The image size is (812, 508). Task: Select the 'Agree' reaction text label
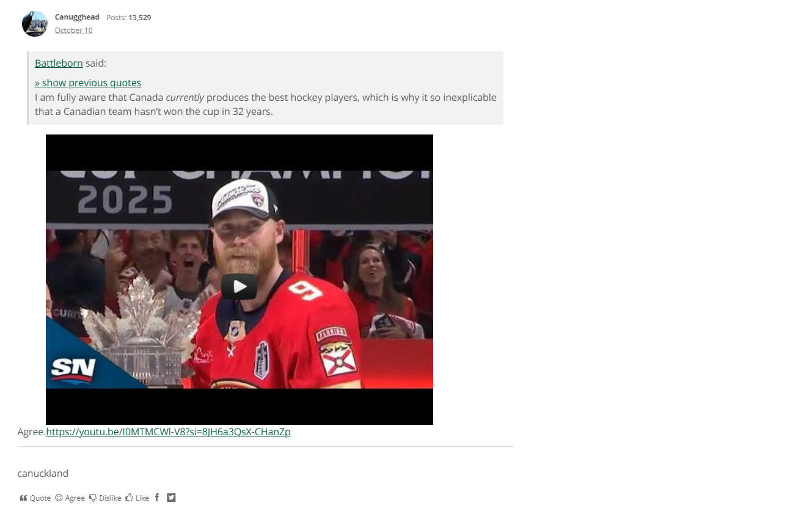(x=75, y=498)
